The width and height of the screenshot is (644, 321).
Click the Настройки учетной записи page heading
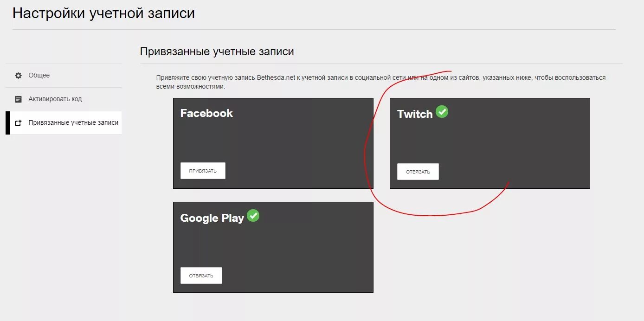pos(103,13)
